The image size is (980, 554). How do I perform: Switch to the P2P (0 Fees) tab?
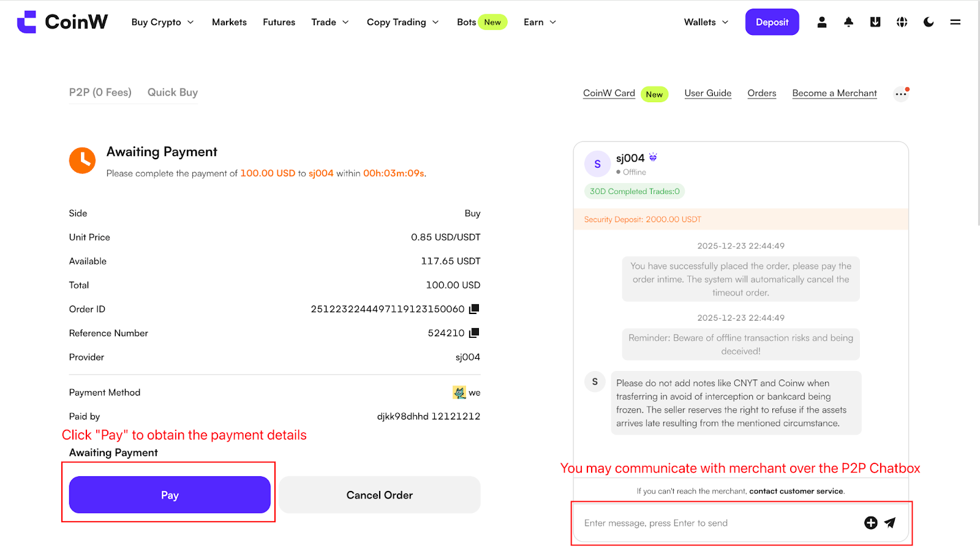[x=100, y=92]
